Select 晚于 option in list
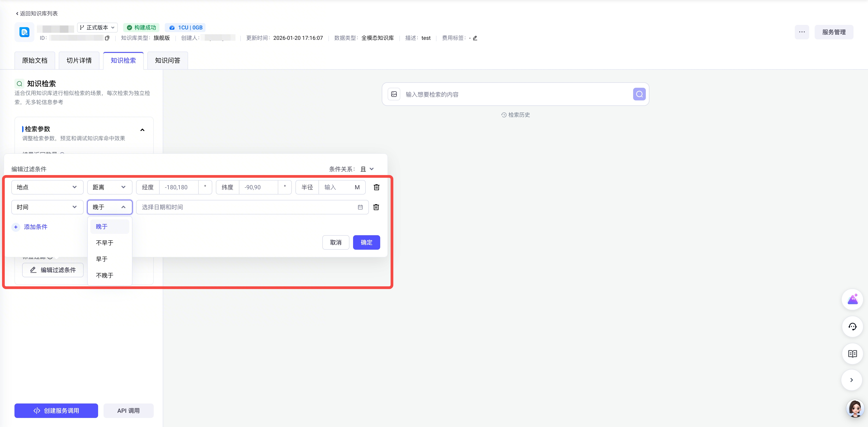 109,227
